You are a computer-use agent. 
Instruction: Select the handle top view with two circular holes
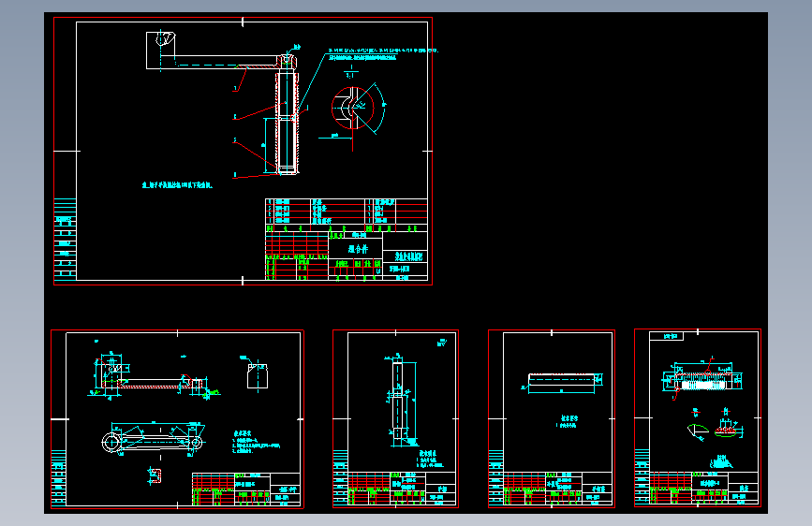click(153, 439)
